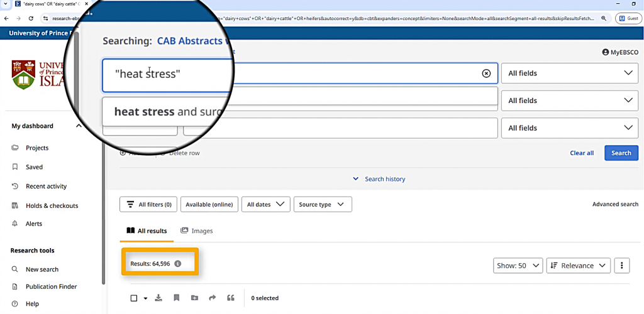Expand the Show: 50 results dropdown
Screen dimensions: 644x314
519,266
